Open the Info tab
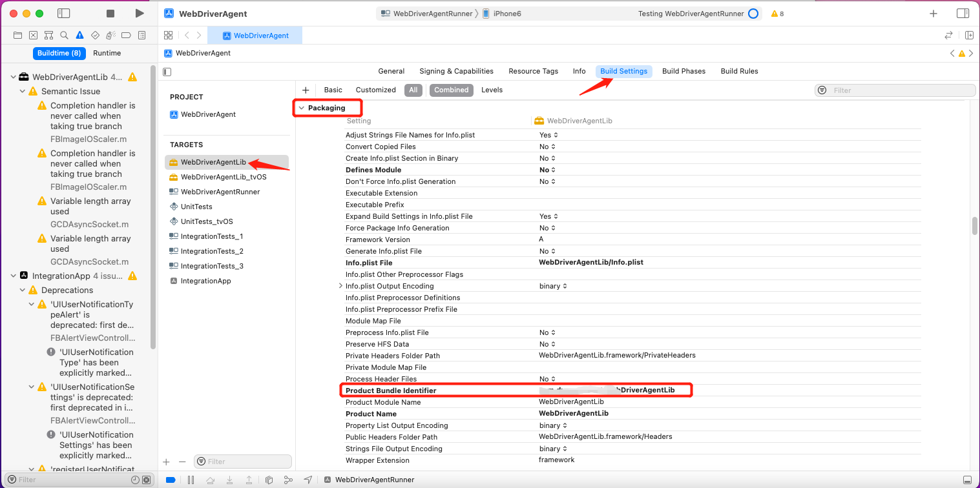This screenshot has width=980, height=488. pos(579,71)
